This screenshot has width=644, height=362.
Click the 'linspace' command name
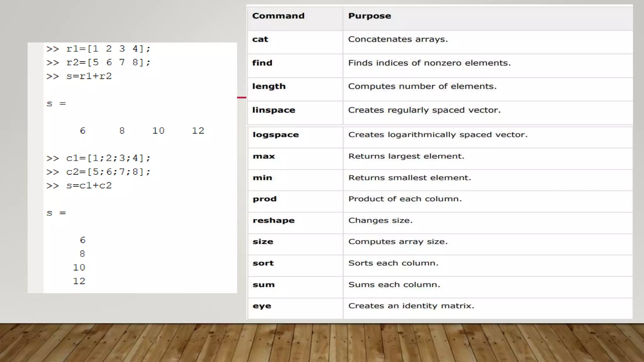point(273,110)
